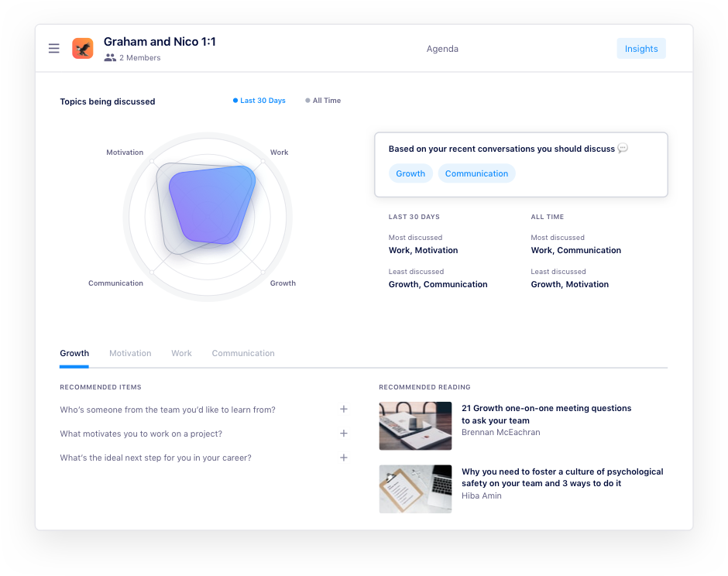The image size is (728, 576).
Task: Switch to the Agenda tab
Action: click(442, 49)
